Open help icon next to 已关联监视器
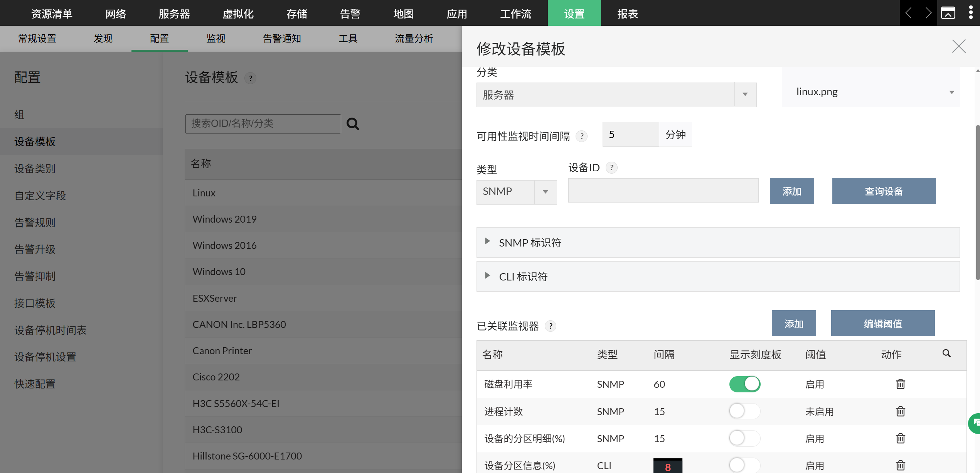The image size is (980, 473). (551, 326)
